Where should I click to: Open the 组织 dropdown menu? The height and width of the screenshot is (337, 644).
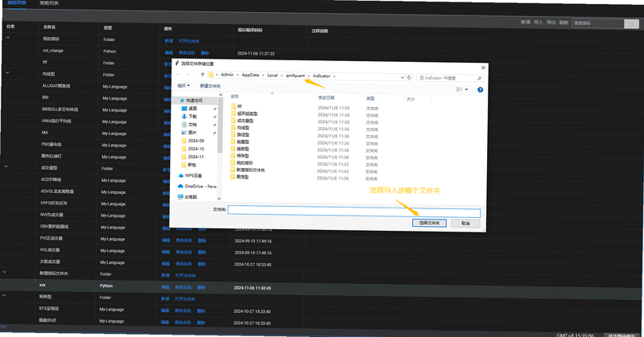(184, 85)
